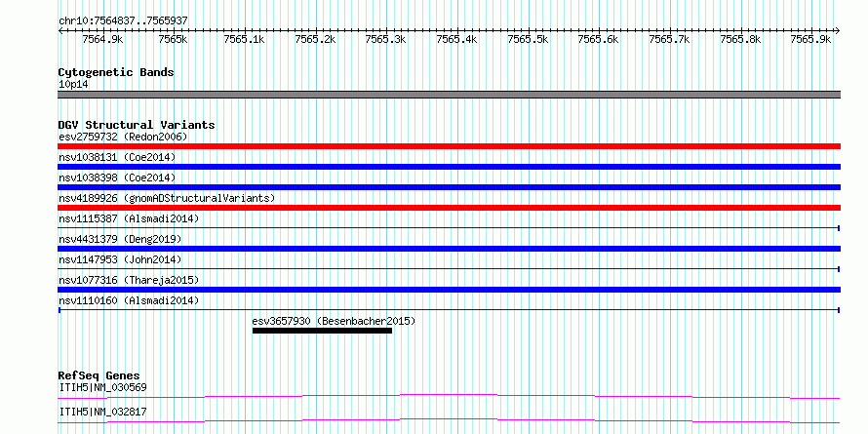The image size is (868, 434).
Task: Click the blue bar under nsv1038131
Action: tap(450, 167)
